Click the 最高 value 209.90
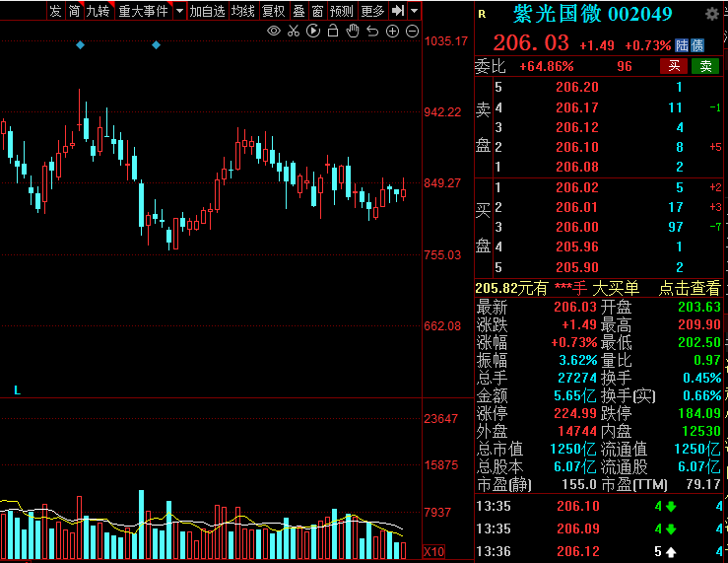This screenshot has width=728, height=563. pyautogui.click(x=699, y=324)
